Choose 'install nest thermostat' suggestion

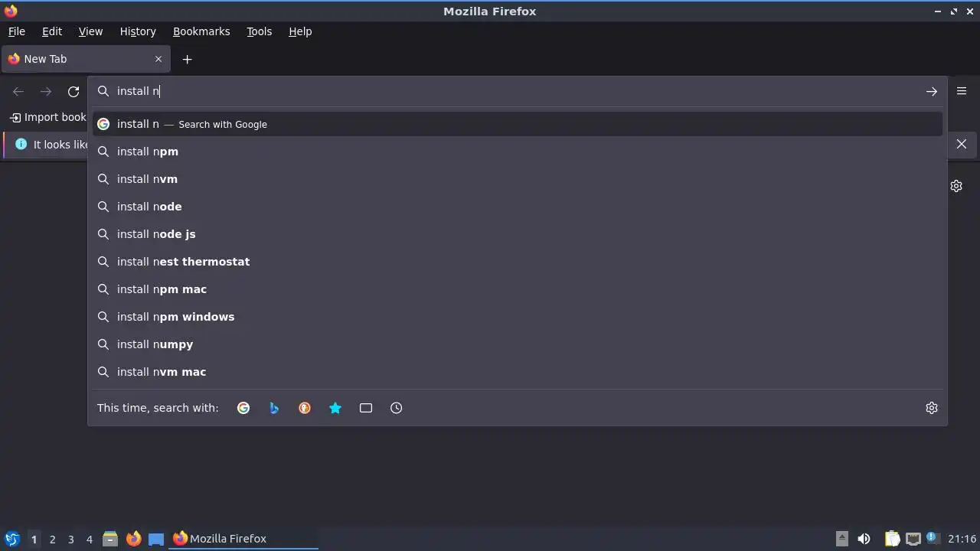click(x=518, y=262)
